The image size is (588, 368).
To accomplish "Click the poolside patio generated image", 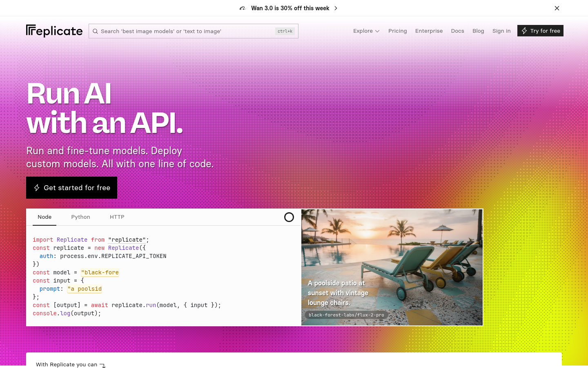I will (x=392, y=267).
